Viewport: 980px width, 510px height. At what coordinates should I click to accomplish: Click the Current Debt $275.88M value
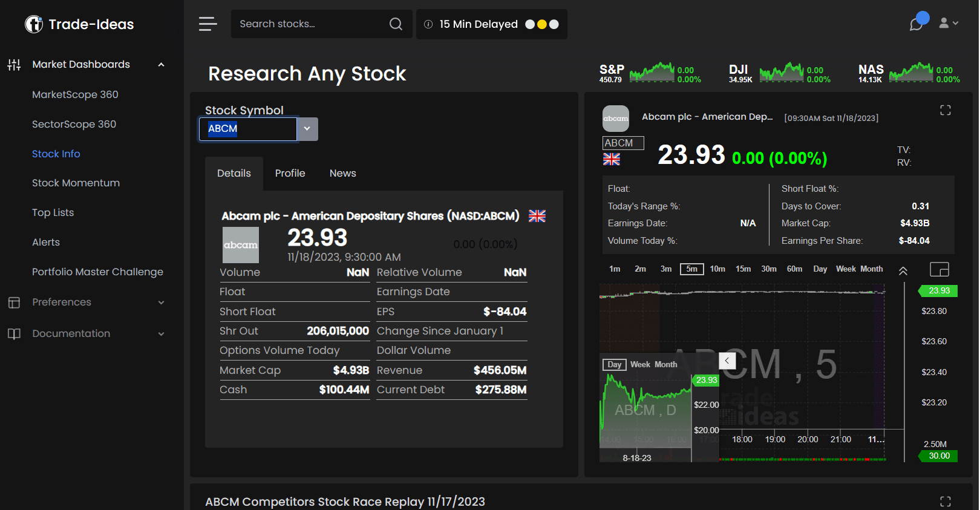[500, 390]
